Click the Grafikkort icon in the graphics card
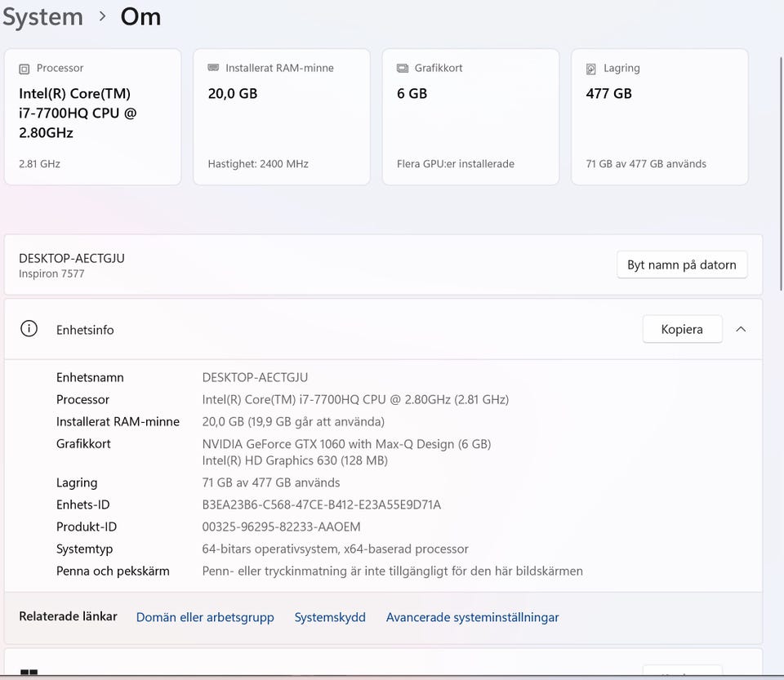 pos(402,69)
